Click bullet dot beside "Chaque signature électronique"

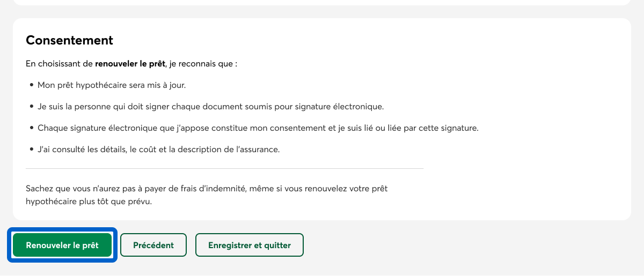click(32, 128)
